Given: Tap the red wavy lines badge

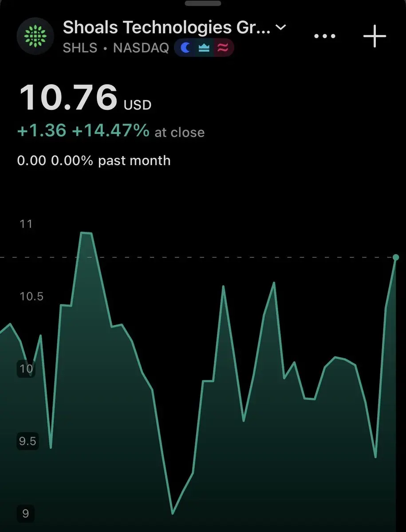Looking at the screenshot, I should click(x=223, y=48).
